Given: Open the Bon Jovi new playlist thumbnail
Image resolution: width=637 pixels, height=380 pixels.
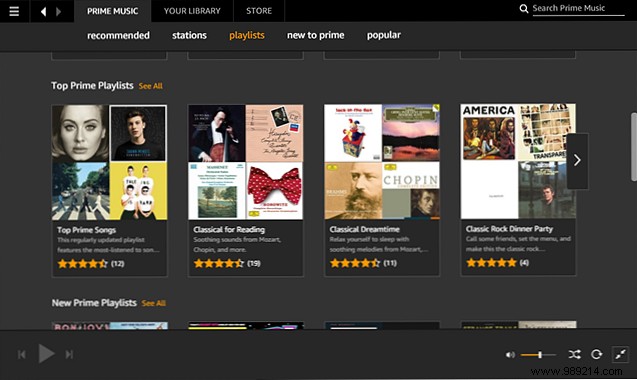Looking at the screenshot, I should [109, 326].
